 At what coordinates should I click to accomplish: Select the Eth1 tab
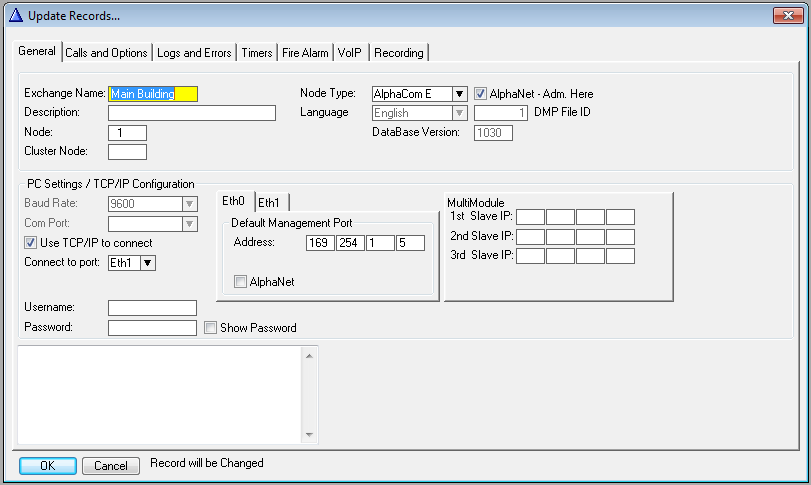tap(269, 201)
